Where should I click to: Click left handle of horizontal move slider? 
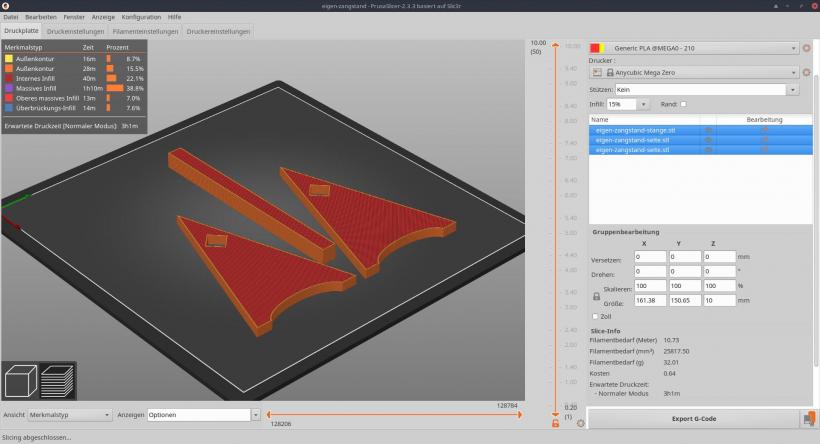click(269, 415)
